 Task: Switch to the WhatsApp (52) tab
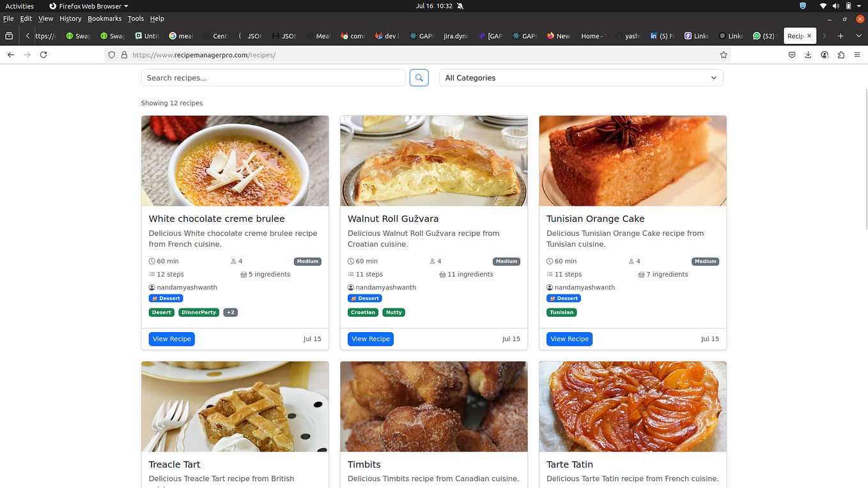764,36
